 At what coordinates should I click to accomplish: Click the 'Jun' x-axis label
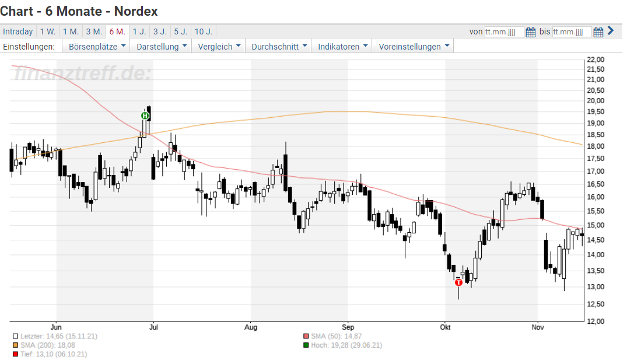click(x=56, y=327)
